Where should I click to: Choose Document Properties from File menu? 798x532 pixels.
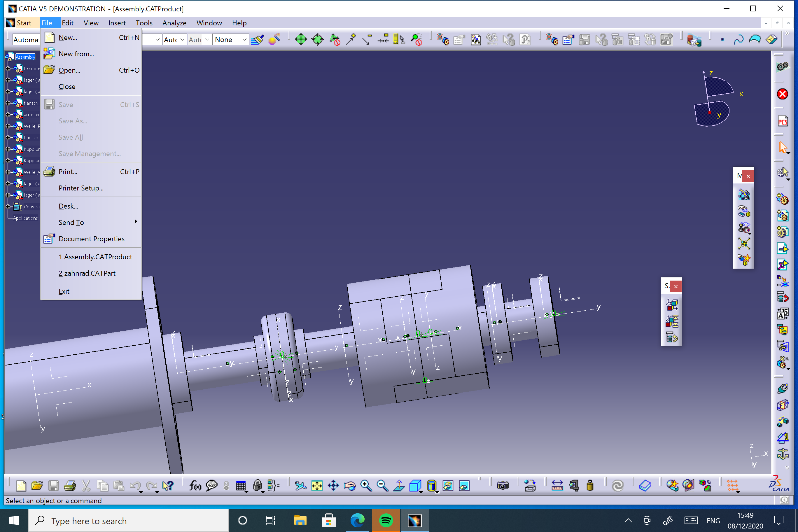coord(91,239)
